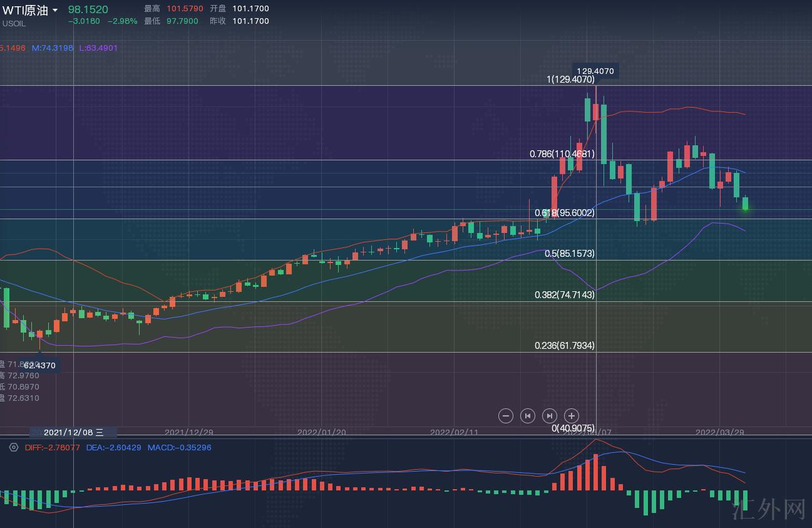Zoom in the chart with plus button
Viewport: 812px width, 528px height.
pyautogui.click(x=571, y=416)
